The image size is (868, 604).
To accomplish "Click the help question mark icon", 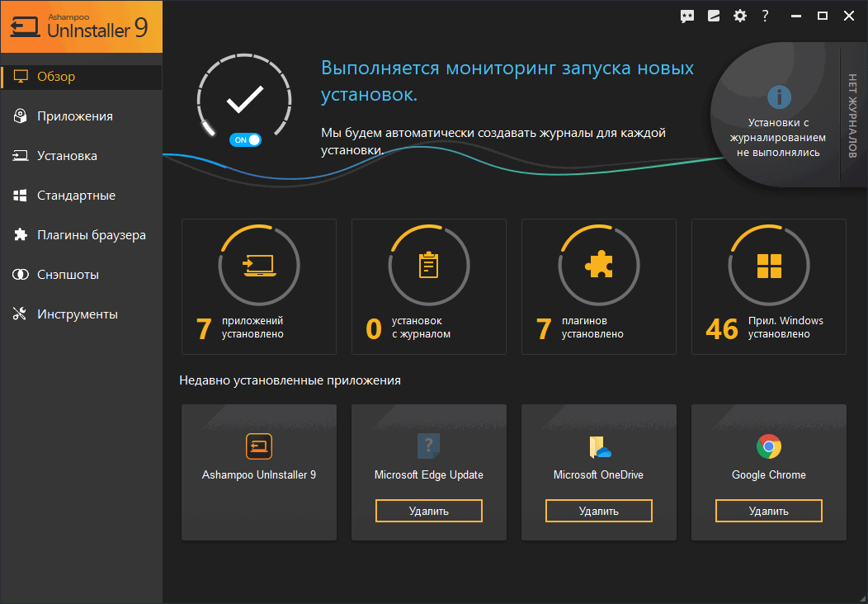I will click(765, 15).
